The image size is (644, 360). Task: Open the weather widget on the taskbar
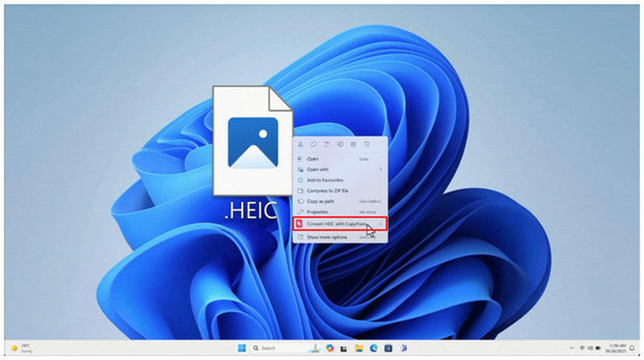pos(22,348)
